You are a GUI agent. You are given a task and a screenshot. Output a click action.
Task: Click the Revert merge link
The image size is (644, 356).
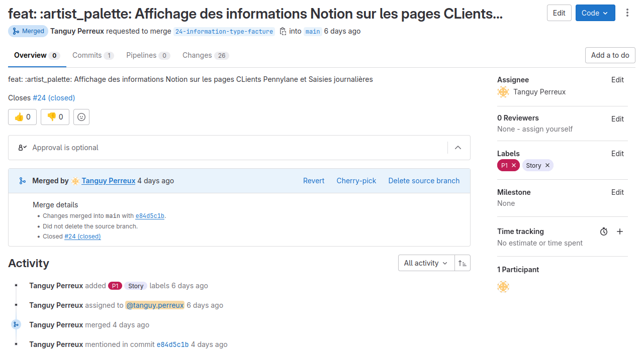pos(313,181)
